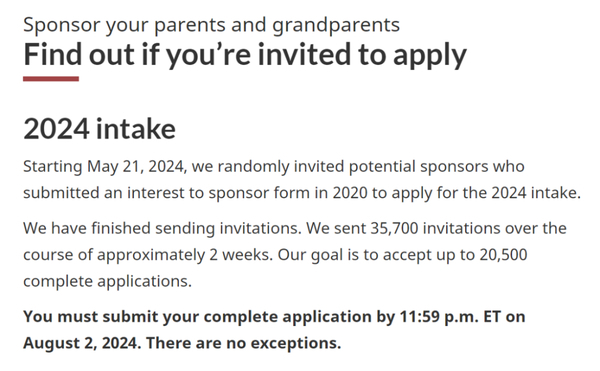
Task: Click the 'Sponsor your parents and grandparents' subtitle
Action: (211, 25)
